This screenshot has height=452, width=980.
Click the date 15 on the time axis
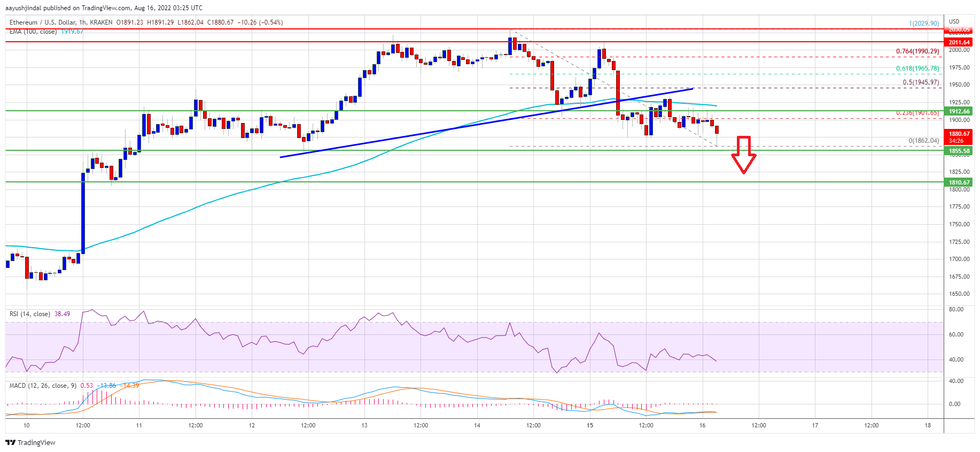click(590, 426)
